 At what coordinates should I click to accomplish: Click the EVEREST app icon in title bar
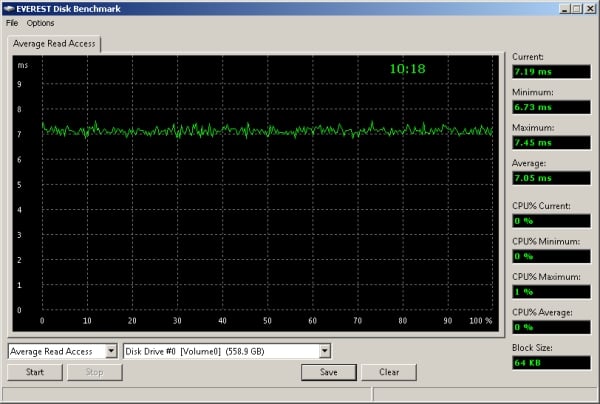pyautogui.click(x=10, y=7)
